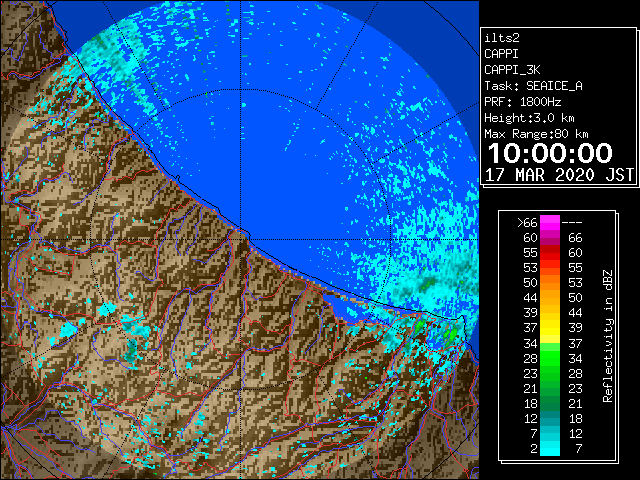Click the 10:00:00 timestamp
Image resolution: width=640 pixels, height=480 pixels.
(550, 153)
